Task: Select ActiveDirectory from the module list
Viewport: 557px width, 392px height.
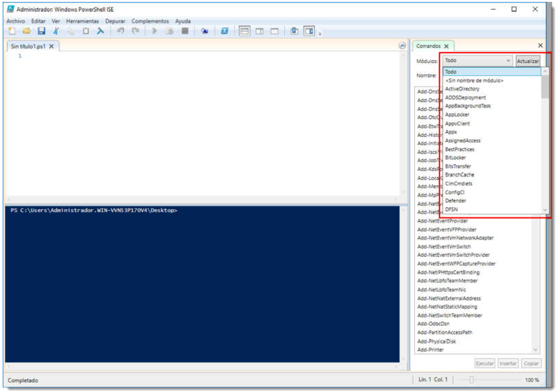Action: [x=462, y=89]
